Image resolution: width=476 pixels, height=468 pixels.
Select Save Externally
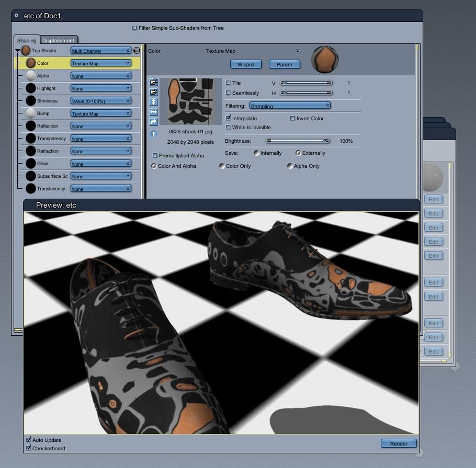298,153
